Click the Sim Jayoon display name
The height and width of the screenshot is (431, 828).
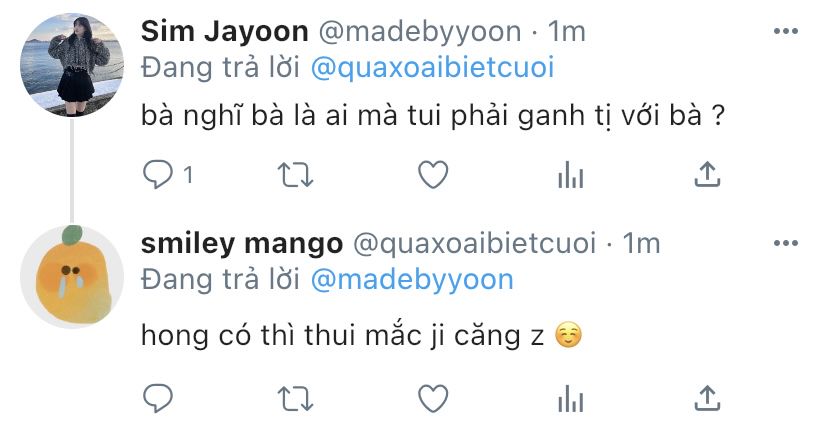click(x=225, y=32)
